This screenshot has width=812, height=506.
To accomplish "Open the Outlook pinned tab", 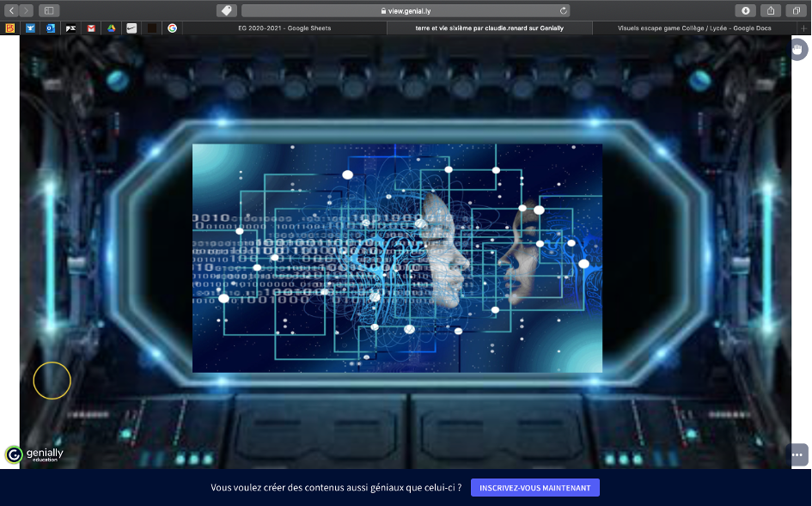I will (x=50, y=28).
